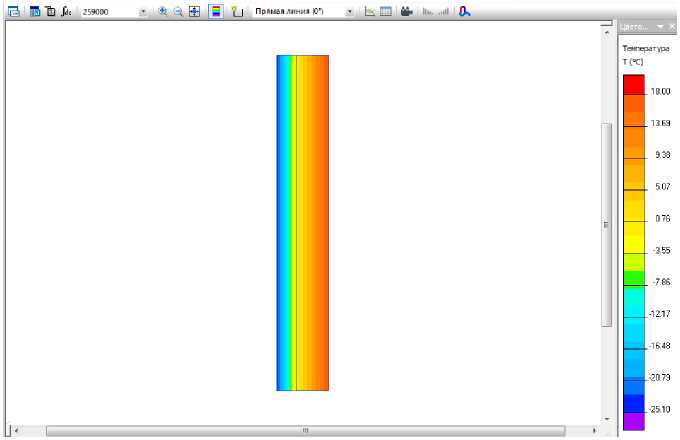
Task: Click the horizontal scrollbar thumb
Action: pyautogui.click(x=306, y=430)
